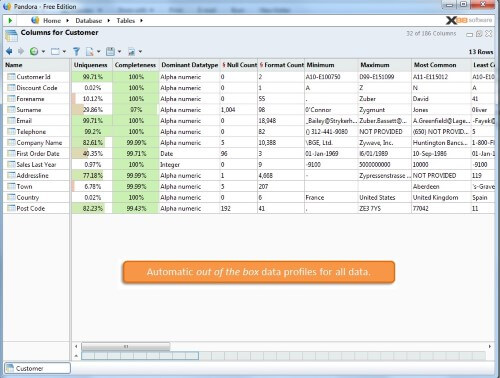Screen dimensions: 500x378
Task: Click the green play arrow beside Home
Action: tap(10, 21)
